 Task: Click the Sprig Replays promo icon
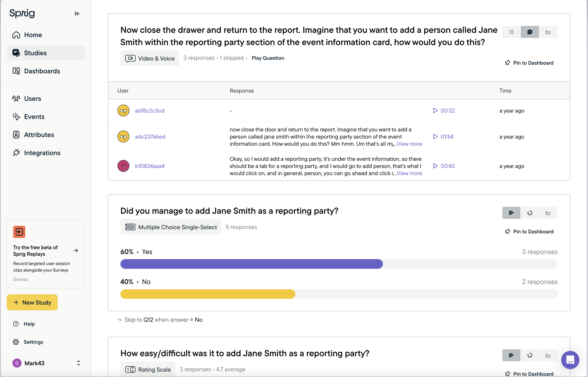click(x=19, y=232)
